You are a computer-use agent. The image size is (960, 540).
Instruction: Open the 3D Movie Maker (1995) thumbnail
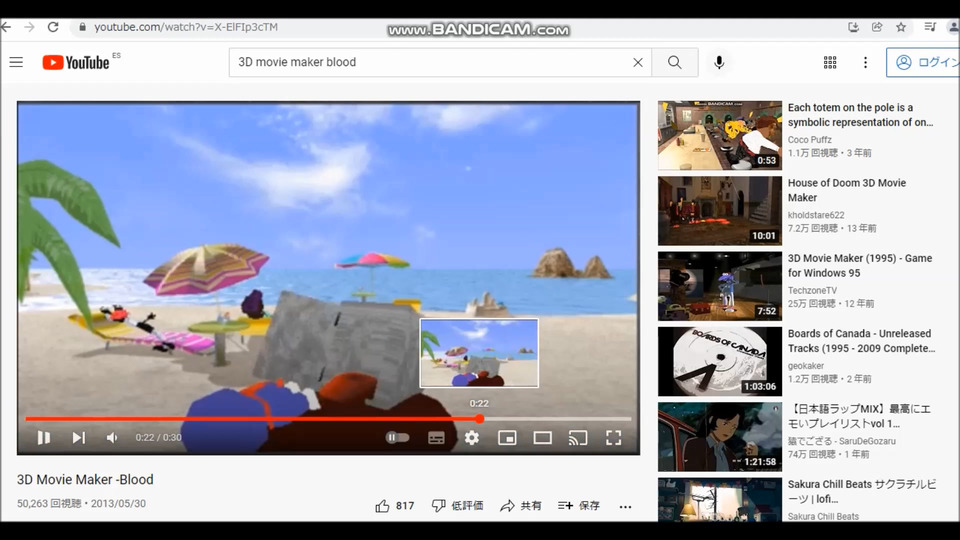pos(719,286)
